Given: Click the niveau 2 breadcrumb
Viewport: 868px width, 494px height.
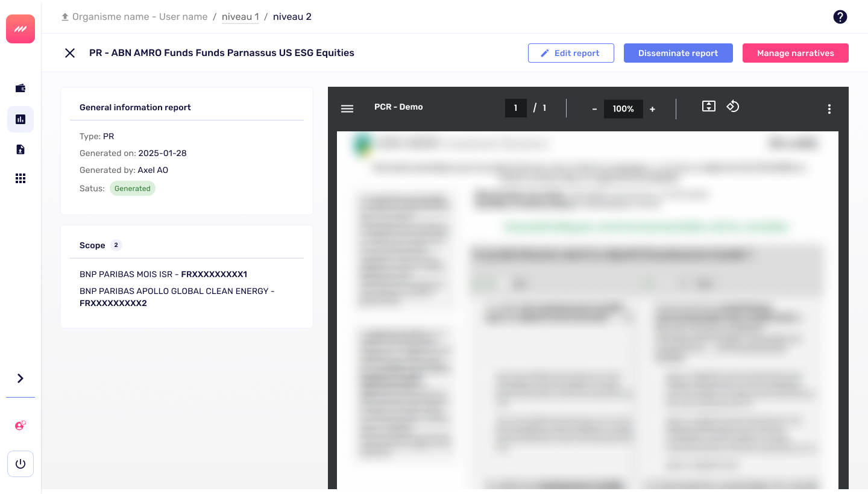Looking at the screenshot, I should (292, 17).
